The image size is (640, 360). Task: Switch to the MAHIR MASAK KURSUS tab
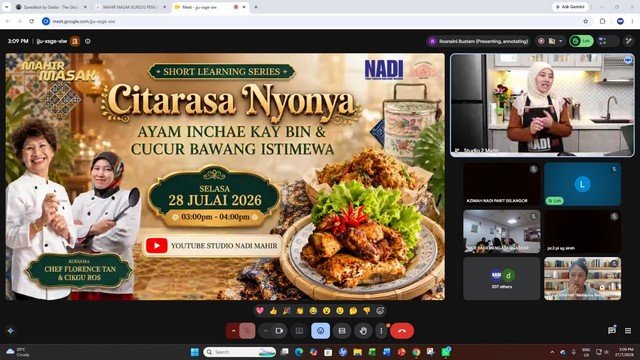coord(131,7)
